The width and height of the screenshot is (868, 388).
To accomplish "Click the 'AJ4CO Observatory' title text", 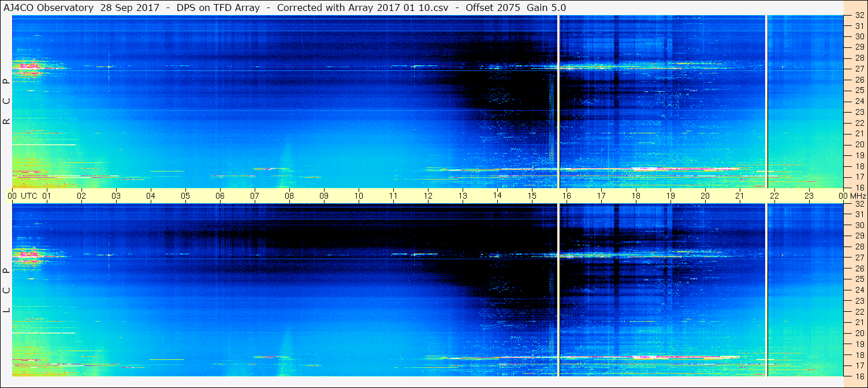I will tap(49, 8).
